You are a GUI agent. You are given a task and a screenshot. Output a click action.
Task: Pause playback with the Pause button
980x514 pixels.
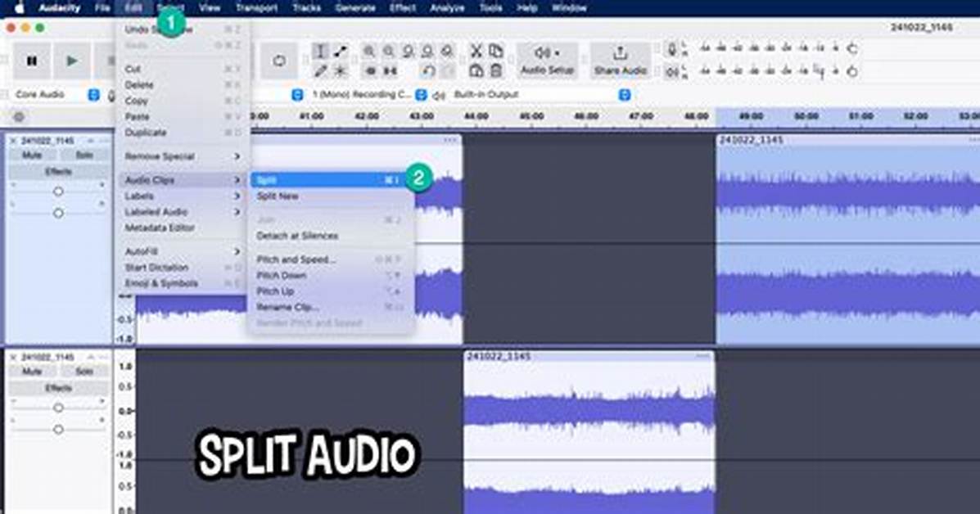click(x=32, y=61)
